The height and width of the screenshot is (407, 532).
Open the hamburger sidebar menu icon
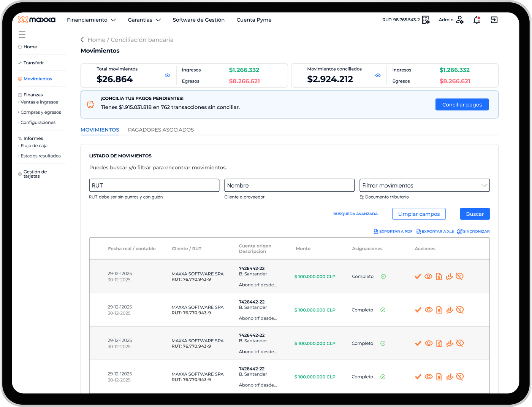22,35
